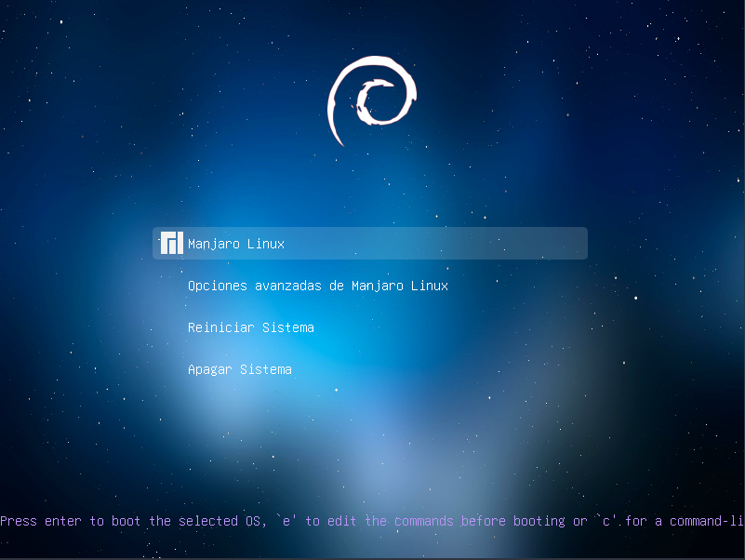
Task: Click the Debian swirl logo
Action: pyautogui.click(x=371, y=100)
